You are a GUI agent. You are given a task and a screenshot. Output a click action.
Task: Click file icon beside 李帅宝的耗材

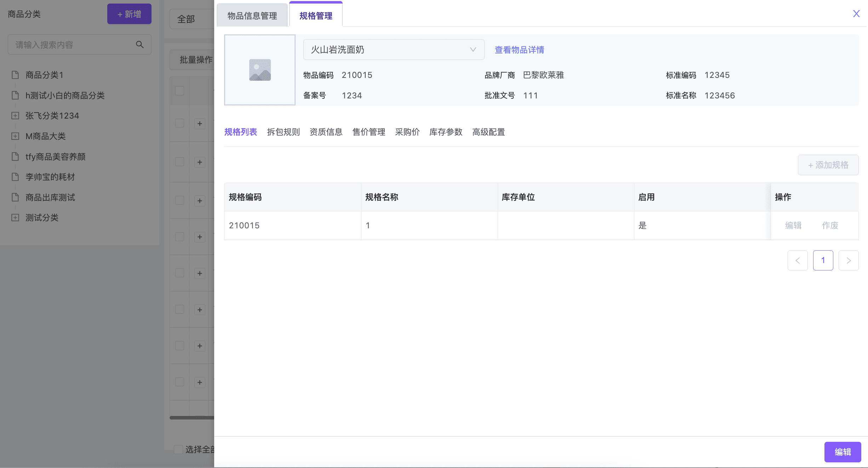[15, 177]
